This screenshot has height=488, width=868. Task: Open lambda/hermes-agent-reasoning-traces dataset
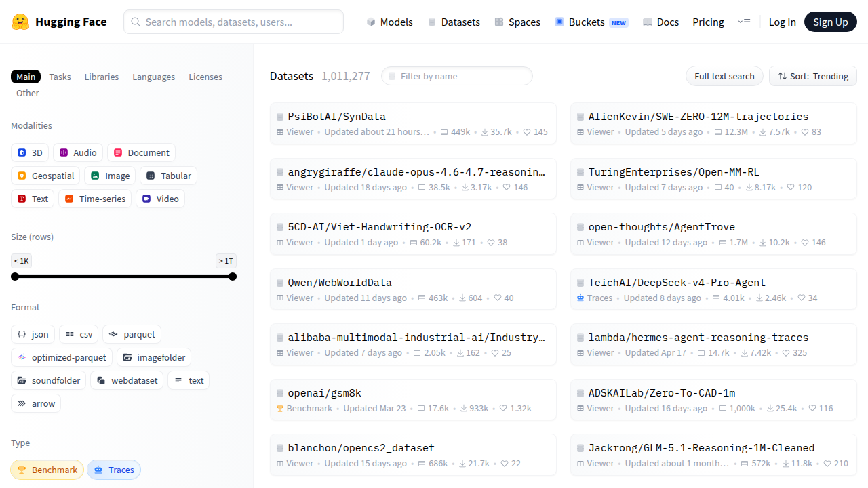point(713,344)
